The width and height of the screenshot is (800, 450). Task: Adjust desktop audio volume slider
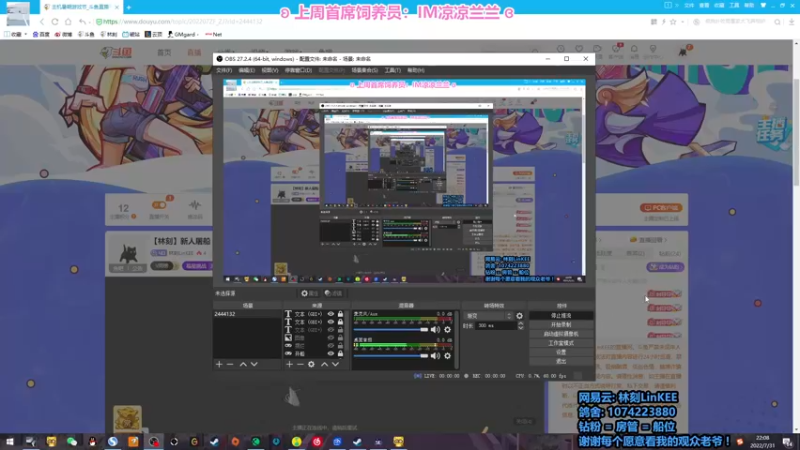[x=391, y=356]
